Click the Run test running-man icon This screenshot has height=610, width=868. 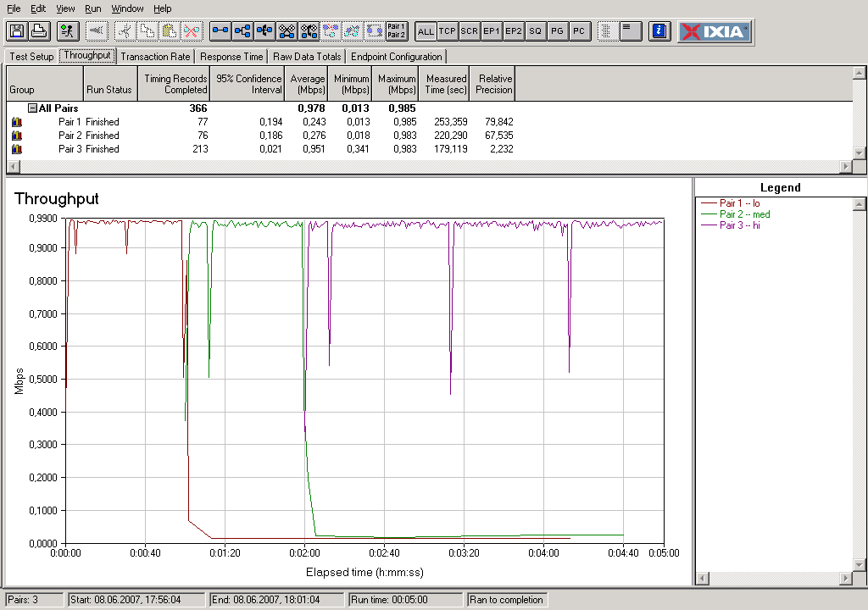click(x=69, y=31)
